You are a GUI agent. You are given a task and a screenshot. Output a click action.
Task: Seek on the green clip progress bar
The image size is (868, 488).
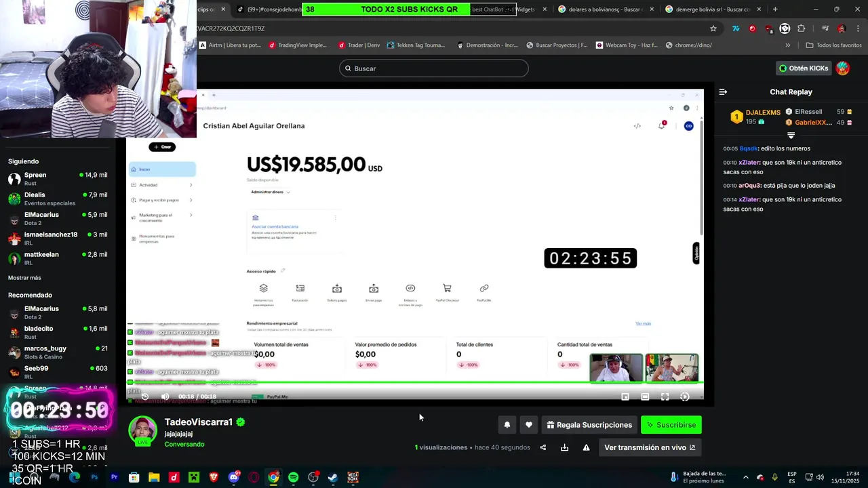click(415, 382)
